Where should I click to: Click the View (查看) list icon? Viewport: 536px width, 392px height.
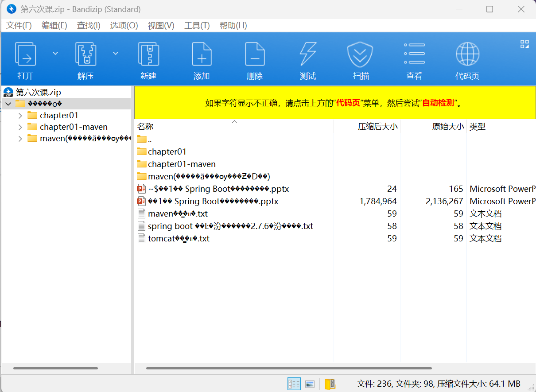click(414, 54)
